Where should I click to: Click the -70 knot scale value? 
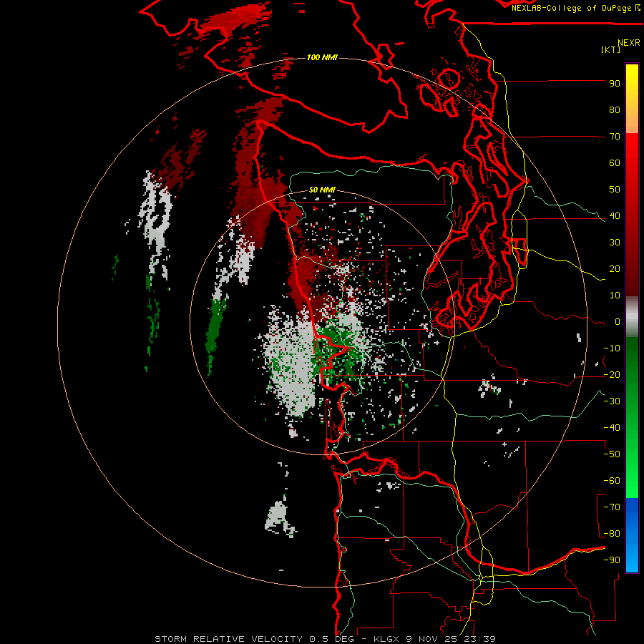pyautogui.click(x=612, y=507)
